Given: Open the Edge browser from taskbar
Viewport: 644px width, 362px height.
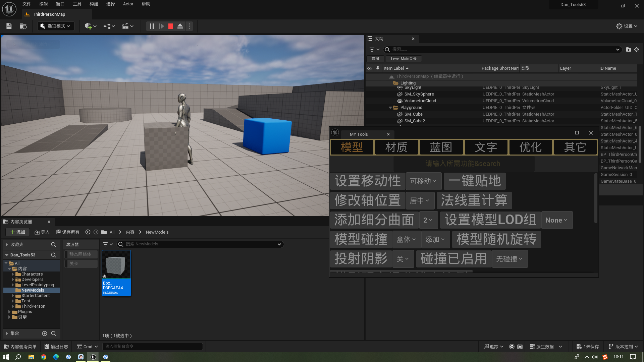Looking at the screenshot, I should click(56, 357).
